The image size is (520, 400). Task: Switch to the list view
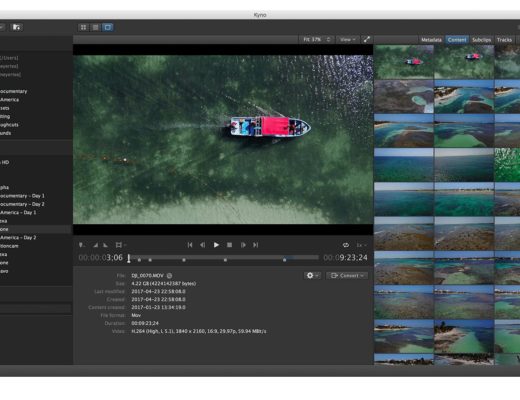coord(95,27)
